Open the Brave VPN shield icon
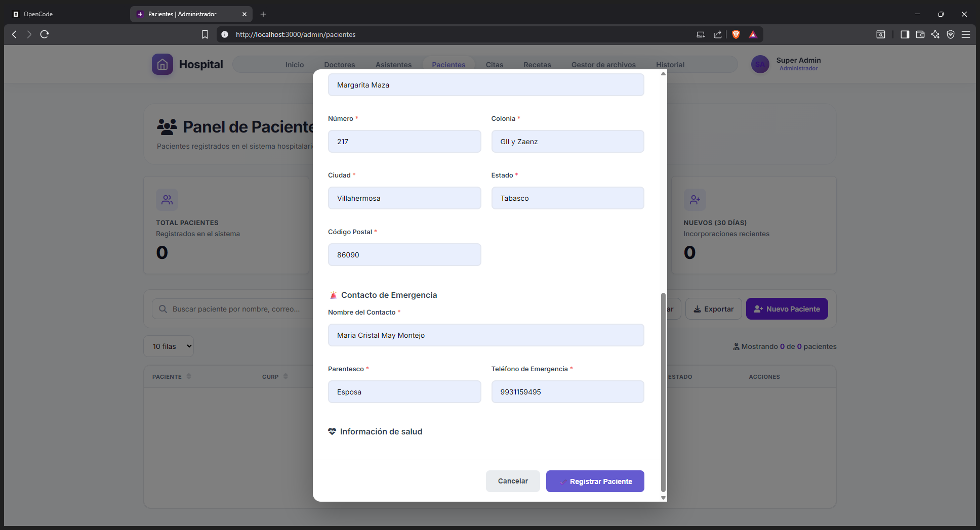Image resolution: width=980 pixels, height=530 pixels. 951,34
